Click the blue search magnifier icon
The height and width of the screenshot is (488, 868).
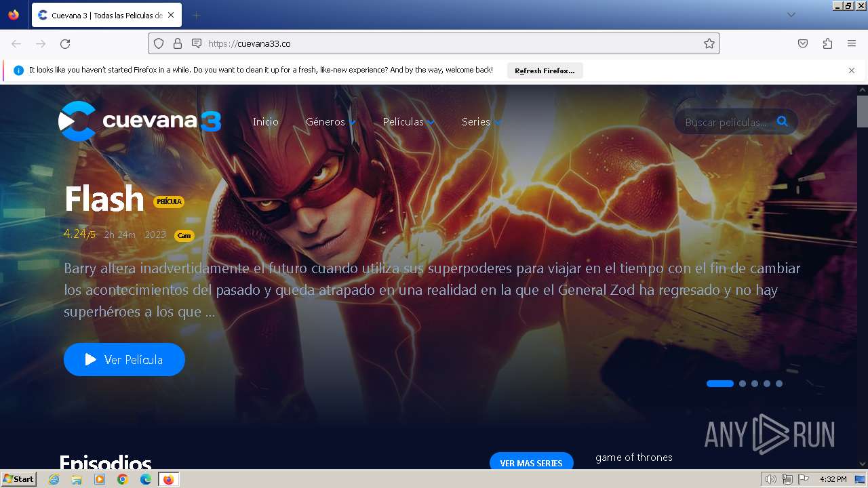783,121
